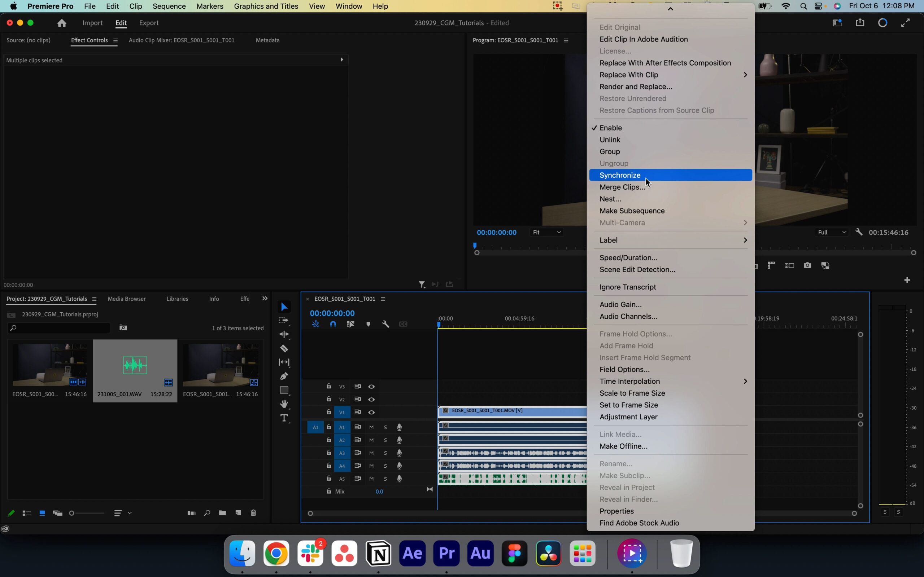This screenshot has width=924, height=577.
Task: Toggle the snapping magnet in the timeline
Action: point(333,323)
